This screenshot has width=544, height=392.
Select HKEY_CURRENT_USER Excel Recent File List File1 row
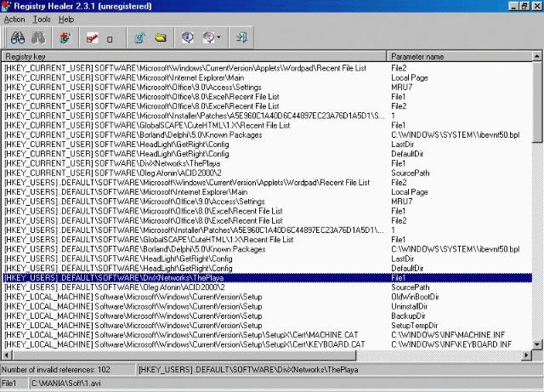coord(267,97)
